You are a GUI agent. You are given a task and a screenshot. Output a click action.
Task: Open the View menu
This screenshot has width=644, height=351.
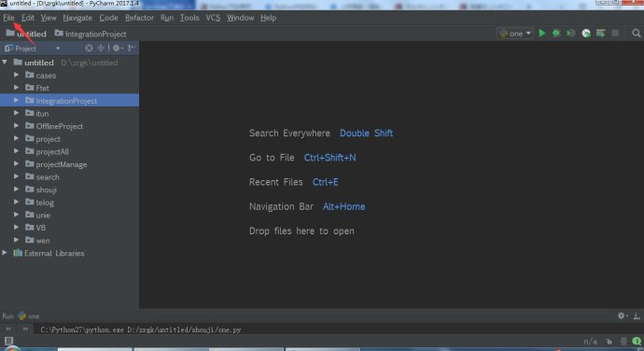(x=49, y=18)
